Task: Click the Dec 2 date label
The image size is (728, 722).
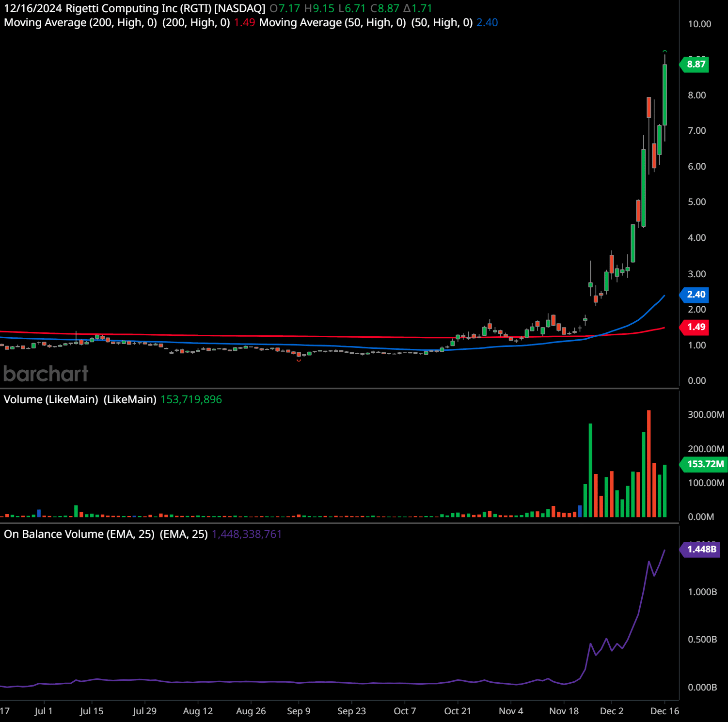Action: pos(612,711)
